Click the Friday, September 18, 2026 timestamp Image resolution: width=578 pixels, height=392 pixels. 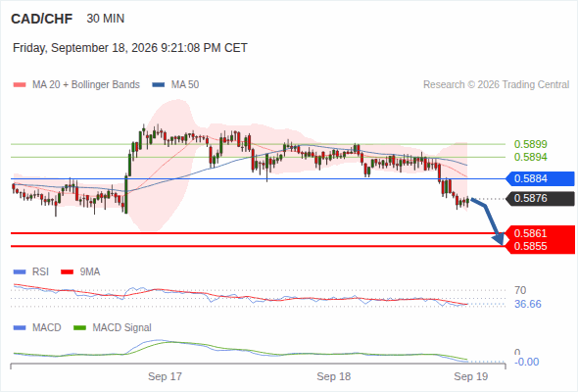click(130, 48)
